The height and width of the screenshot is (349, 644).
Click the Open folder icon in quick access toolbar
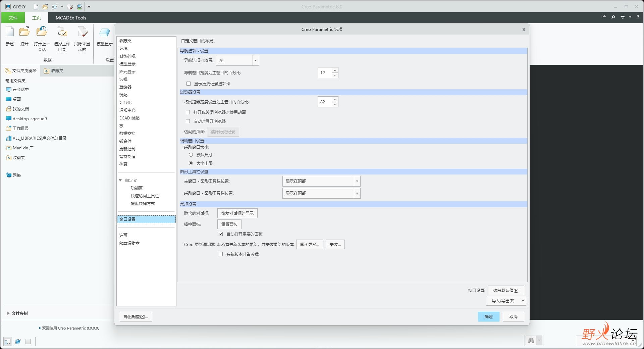point(45,7)
